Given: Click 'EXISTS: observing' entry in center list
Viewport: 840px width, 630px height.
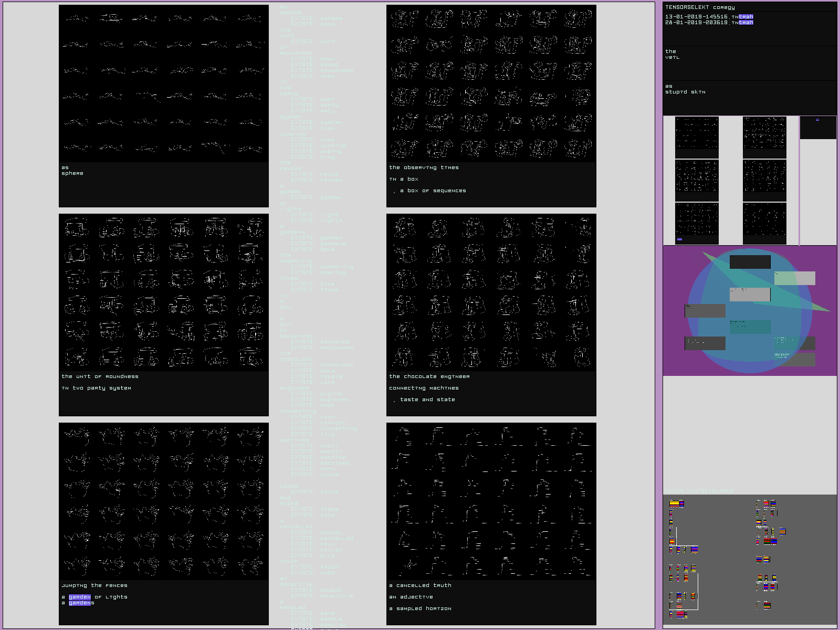Looking at the screenshot, I should coord(322,267).
